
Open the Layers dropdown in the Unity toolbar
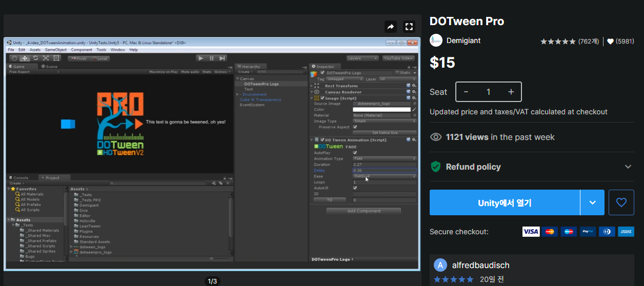coord(363,58)
